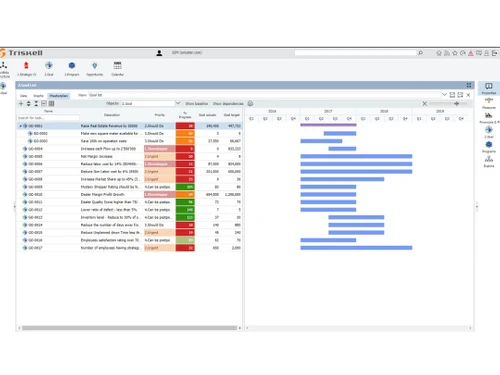The image size is (500, 375).
Task: Collapse the GO-0001 tree row
Action: pos(20,126)
